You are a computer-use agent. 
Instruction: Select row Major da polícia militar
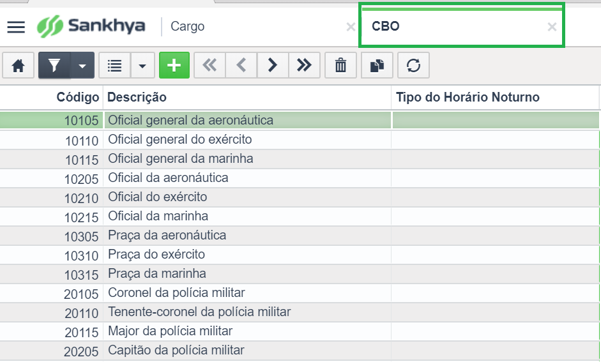point(300,331)
